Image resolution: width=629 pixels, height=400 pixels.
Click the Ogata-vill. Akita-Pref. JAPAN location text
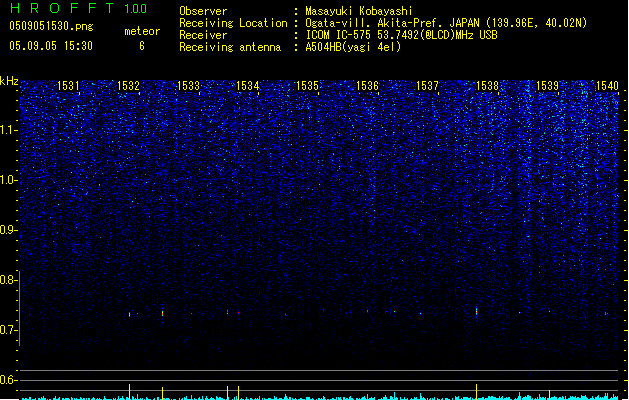point(446,23)
